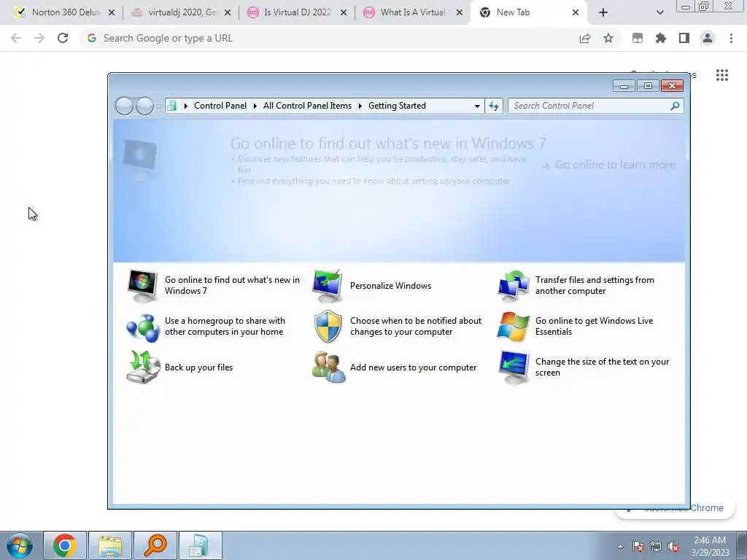The height and width of the screenshot is (560, 747).
Task: Click the muted volume tray icon
Action: tap(673, 547)
